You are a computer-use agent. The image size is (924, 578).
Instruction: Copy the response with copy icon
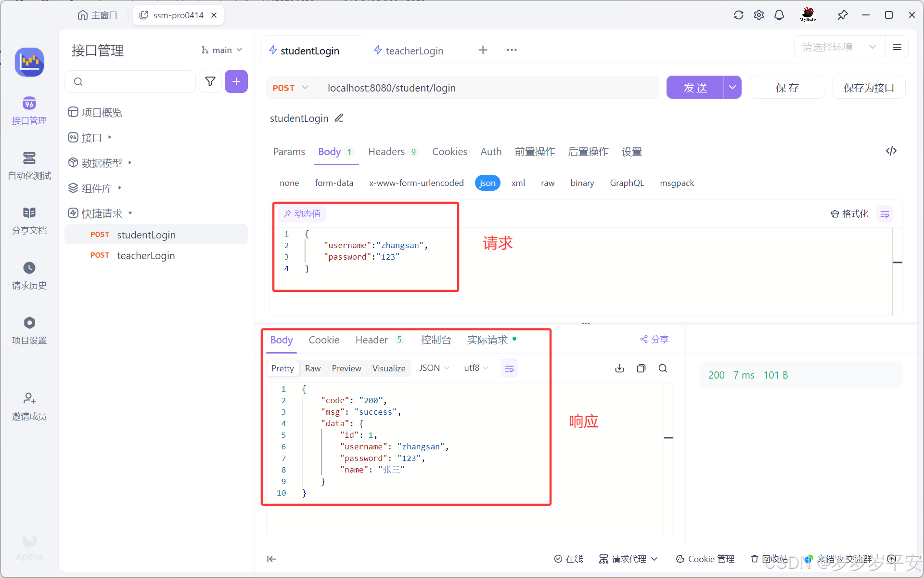coord(641,368)
